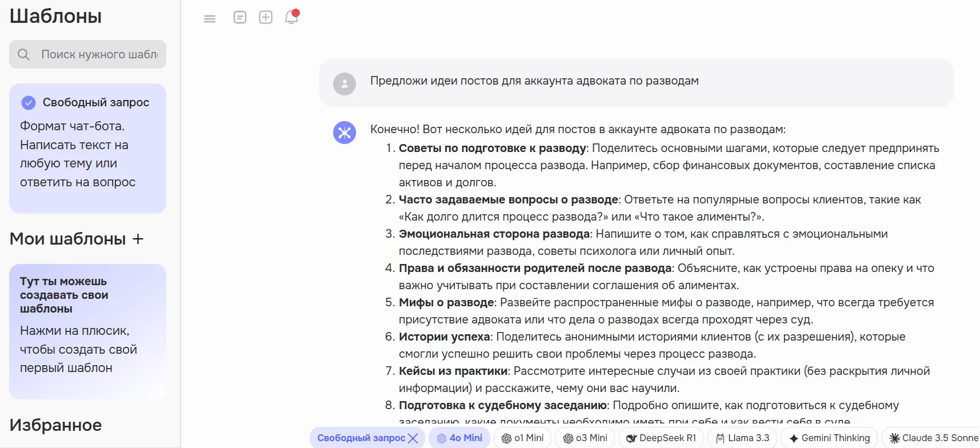The image size is (980, 448).
Task: Select DeepSeek R1 model
Action: (661, 438)
